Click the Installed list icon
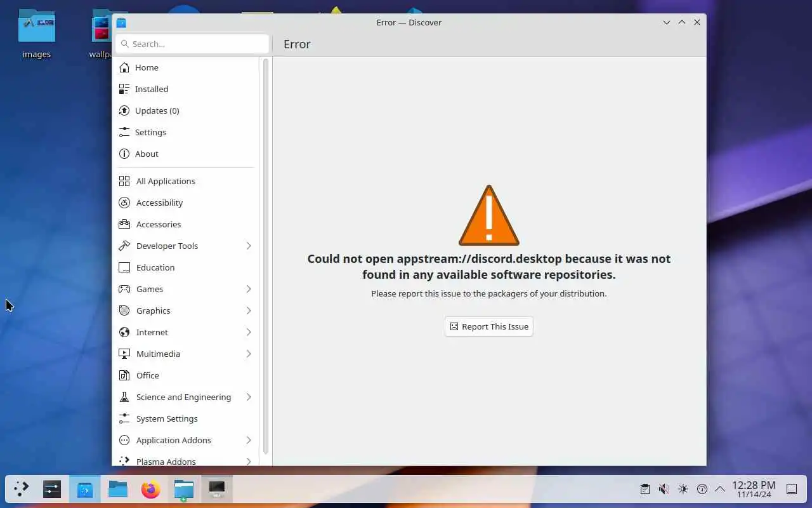 pos(124,89)
